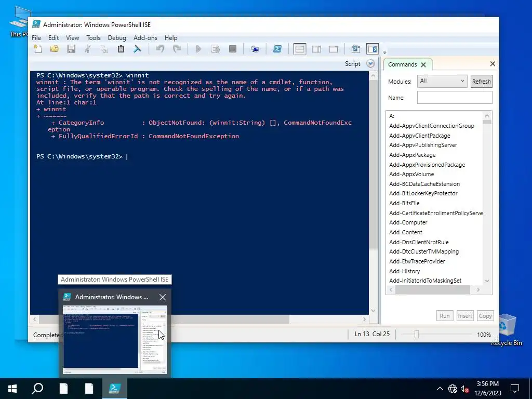Close the taskbar preview of PowerShell ISE
Viewport: 532px width, 399px height.
163,297
